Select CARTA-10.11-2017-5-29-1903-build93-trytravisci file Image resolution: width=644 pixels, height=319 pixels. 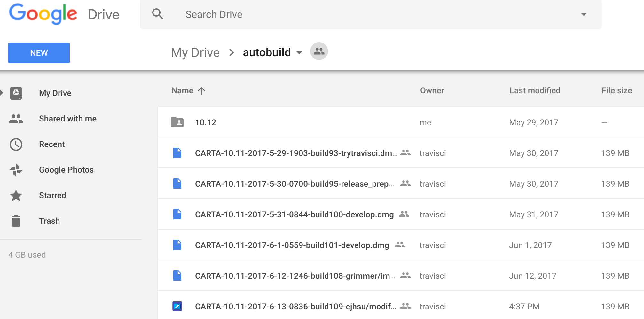pos(296,153)
